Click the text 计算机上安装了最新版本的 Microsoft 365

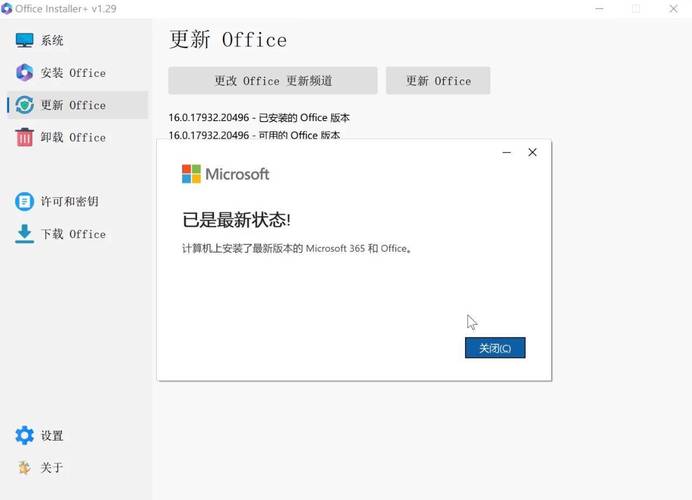274,248
